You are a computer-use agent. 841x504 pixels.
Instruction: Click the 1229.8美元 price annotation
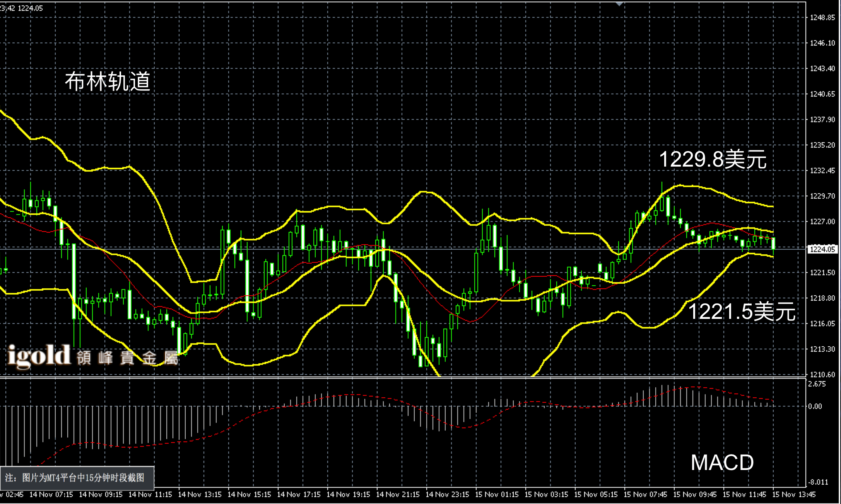[x=712, y=159]
